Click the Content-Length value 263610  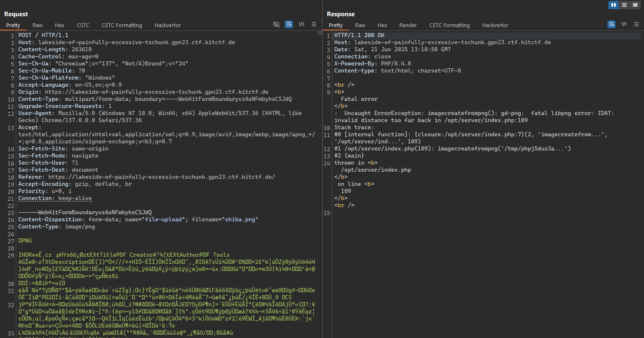(x=82, y=49)
